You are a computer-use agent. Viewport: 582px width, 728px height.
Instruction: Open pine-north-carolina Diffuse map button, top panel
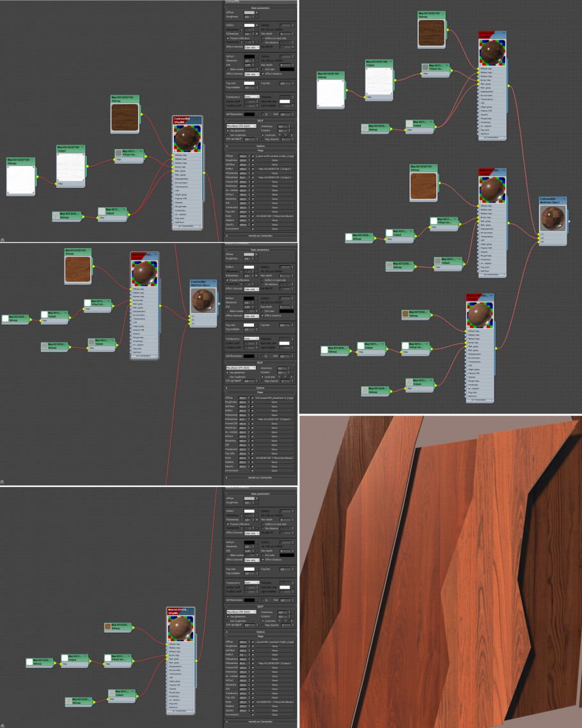pyautogui.click(x=274, y=156)
